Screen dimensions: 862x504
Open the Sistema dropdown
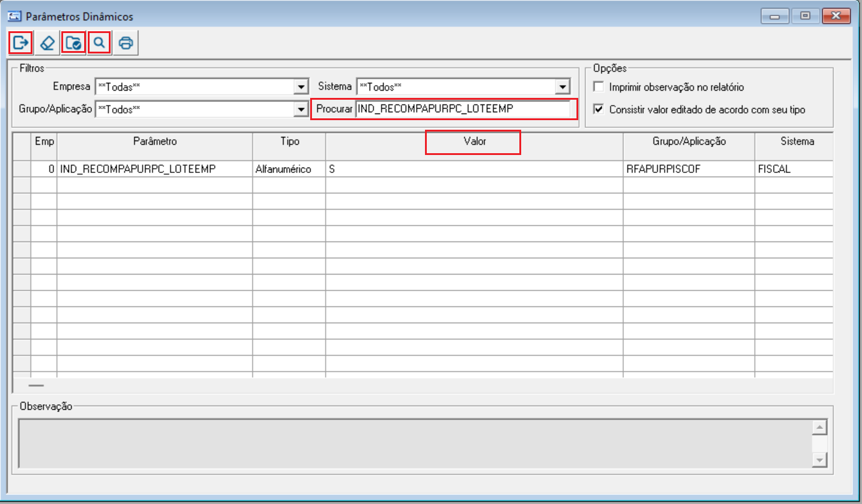563,87
